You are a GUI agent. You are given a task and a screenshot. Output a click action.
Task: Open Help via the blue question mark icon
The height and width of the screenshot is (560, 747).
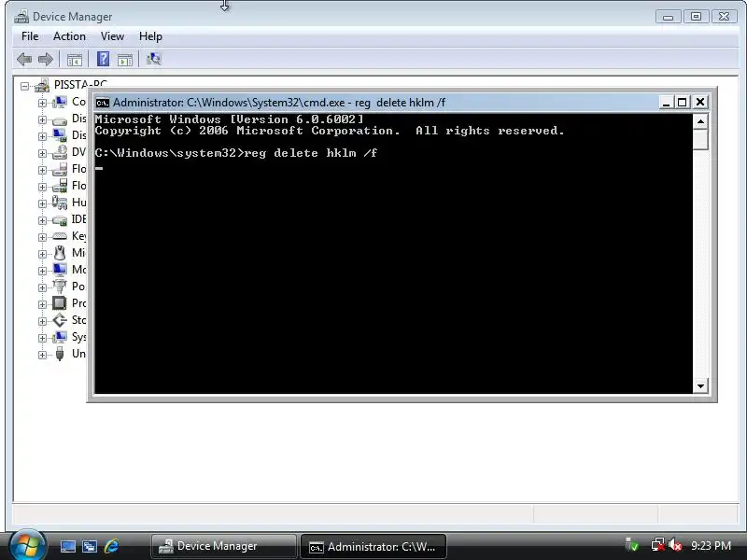tap(103, 59)
